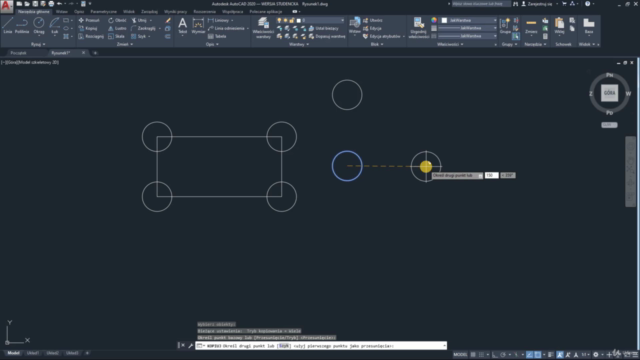Switch to the Początek file tab

point(18,53)
